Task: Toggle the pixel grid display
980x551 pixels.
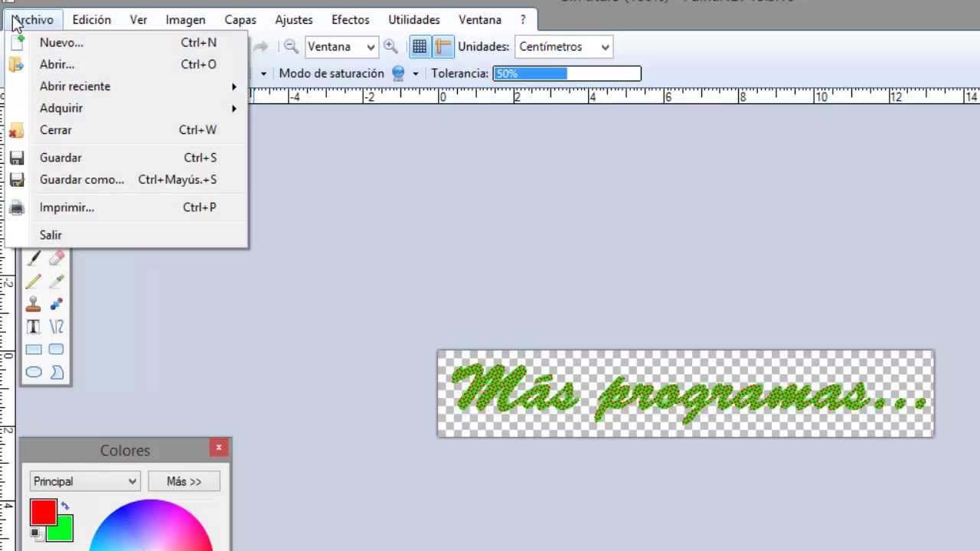Action: click(x=420, y=47)
